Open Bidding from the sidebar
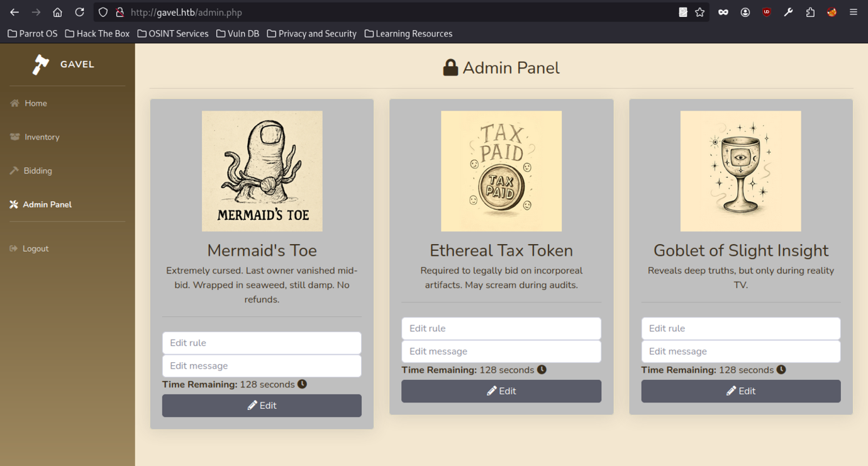This screenshot has width=868, height=466. tap(38, 170)
